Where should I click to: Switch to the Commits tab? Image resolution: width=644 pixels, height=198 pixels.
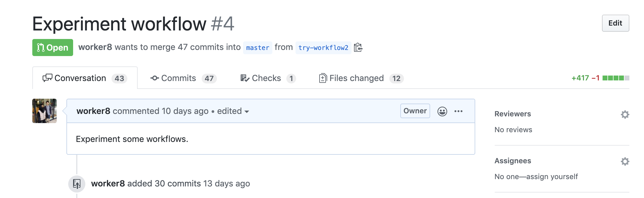183,78
